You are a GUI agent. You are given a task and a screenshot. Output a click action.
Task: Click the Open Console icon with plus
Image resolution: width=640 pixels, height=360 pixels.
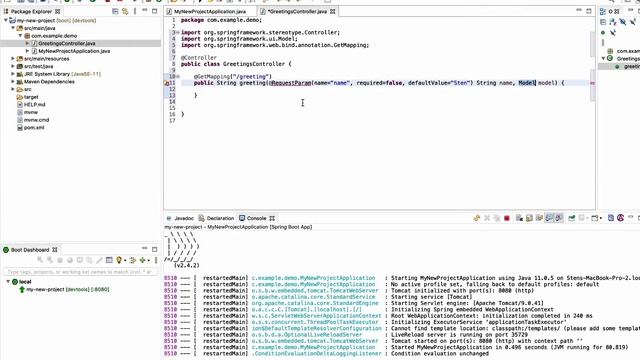tap(595, 218)
